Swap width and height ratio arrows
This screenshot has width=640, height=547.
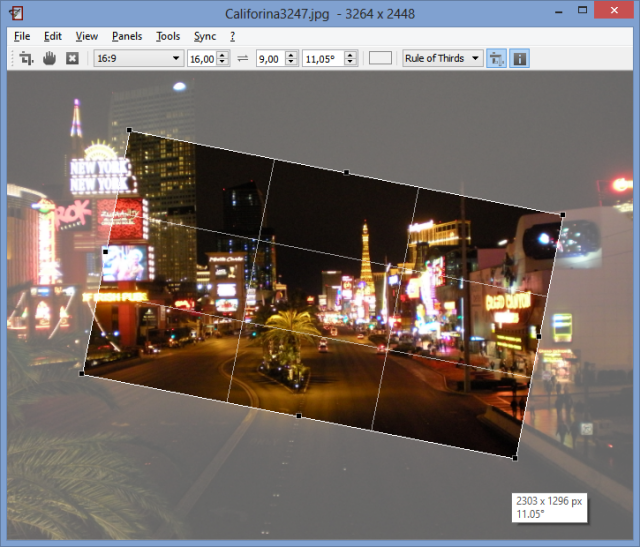click(x=242, y=58)
